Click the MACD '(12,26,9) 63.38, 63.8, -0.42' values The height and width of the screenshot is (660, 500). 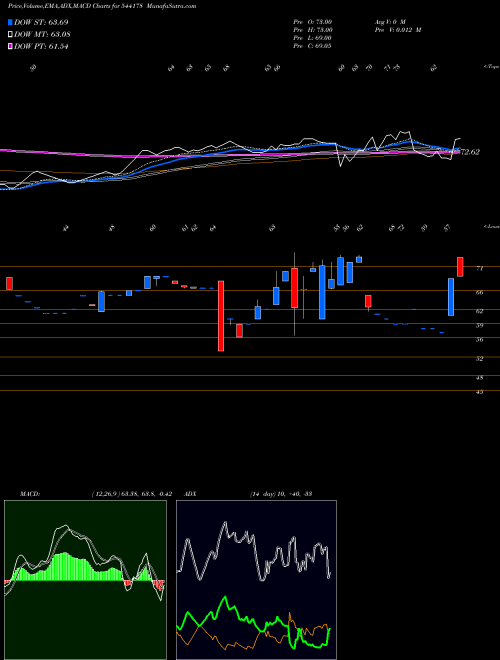coord(131,494)
